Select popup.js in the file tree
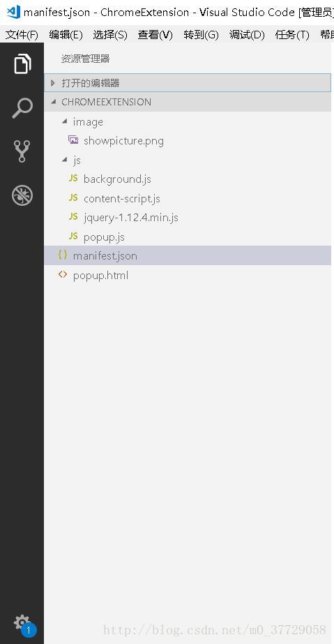Screen dimensions: 334x644 [187, 237]
